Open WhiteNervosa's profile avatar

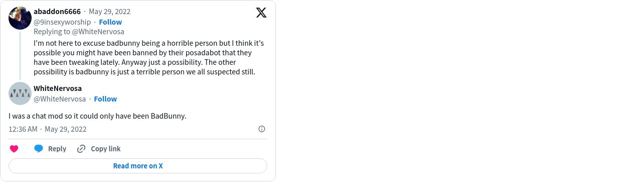[20, 93]
